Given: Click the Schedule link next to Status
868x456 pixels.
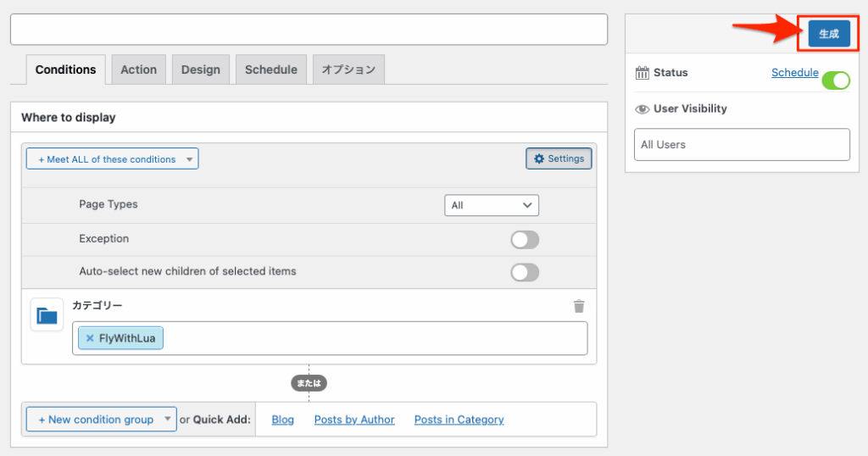Looking at the screenshot, I should coord(795,73).
